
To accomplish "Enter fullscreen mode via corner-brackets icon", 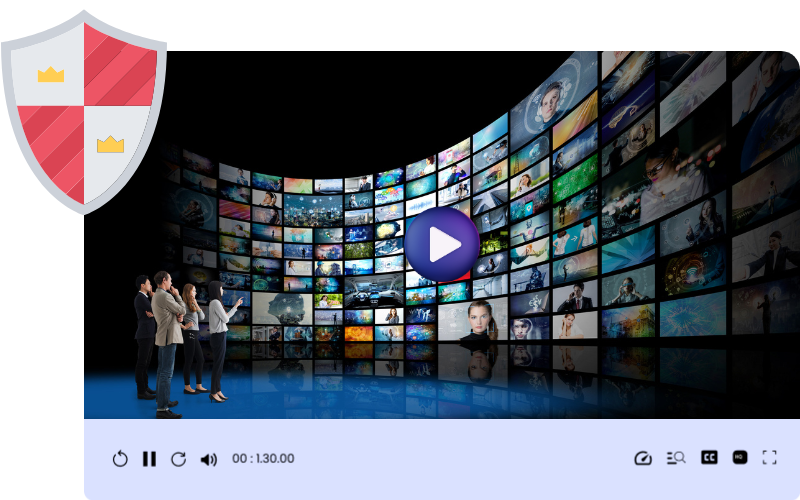I will 769,457.
